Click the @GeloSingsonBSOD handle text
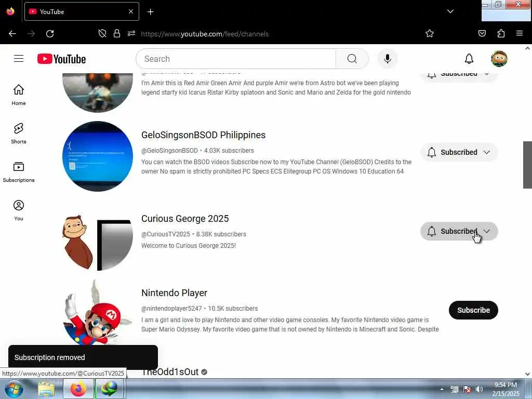532x399 pixels. tap(169, 150)
